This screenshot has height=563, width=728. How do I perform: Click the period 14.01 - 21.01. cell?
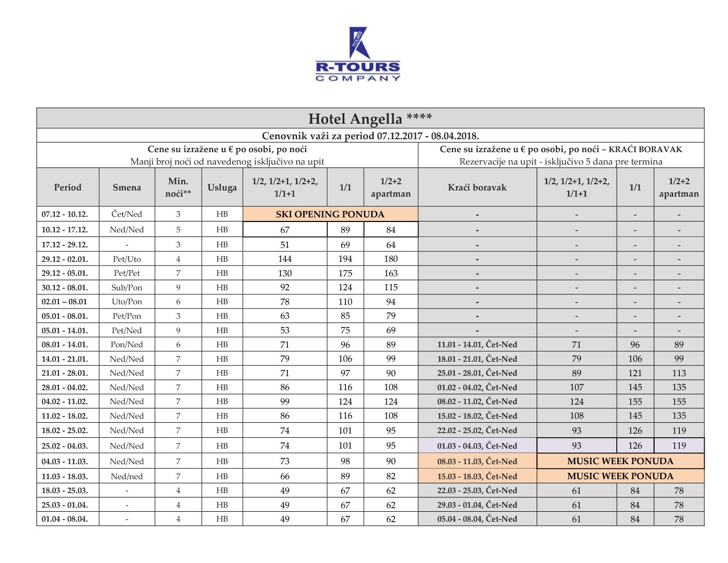click(x=68, y=359)
